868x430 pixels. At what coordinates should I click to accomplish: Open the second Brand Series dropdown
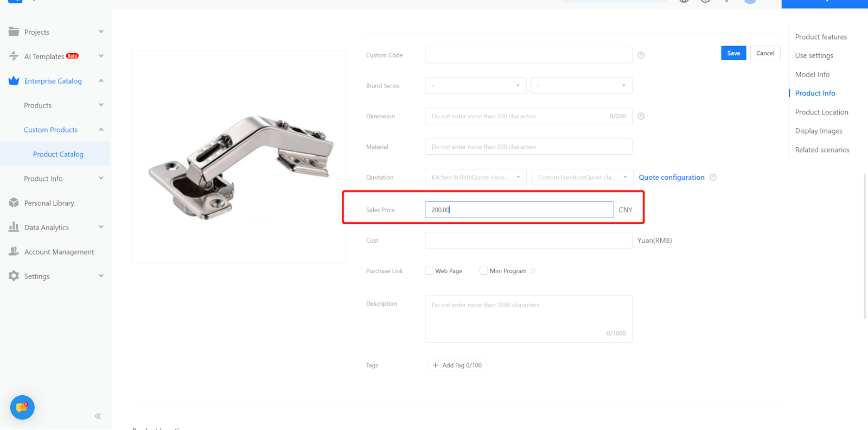click(x=582, y=85)
